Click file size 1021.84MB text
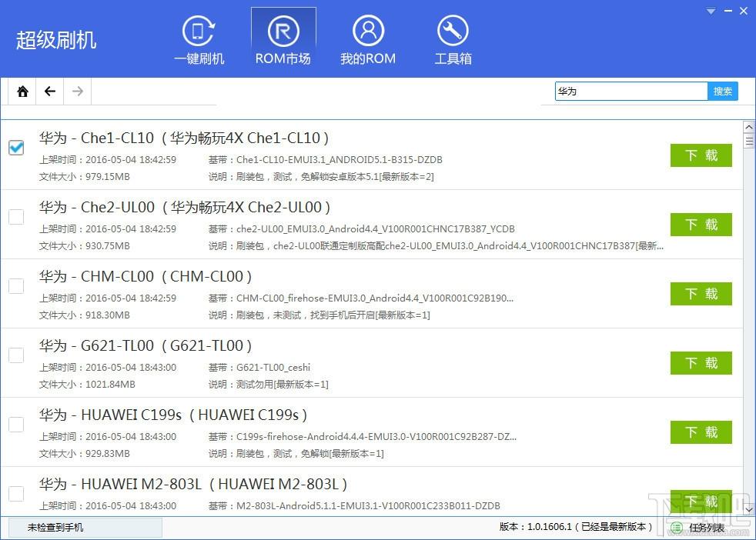This screenshot has width=756, height=540. 110,385
